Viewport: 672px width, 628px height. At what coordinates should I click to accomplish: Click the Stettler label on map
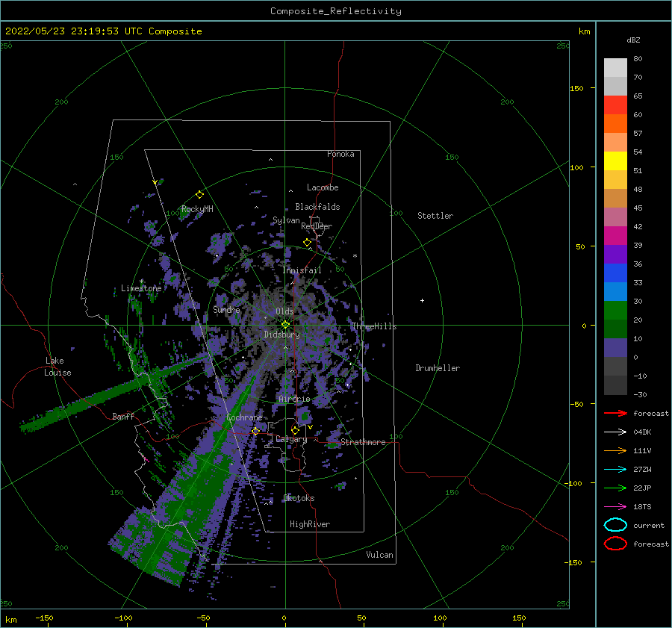tap(435, 216)
